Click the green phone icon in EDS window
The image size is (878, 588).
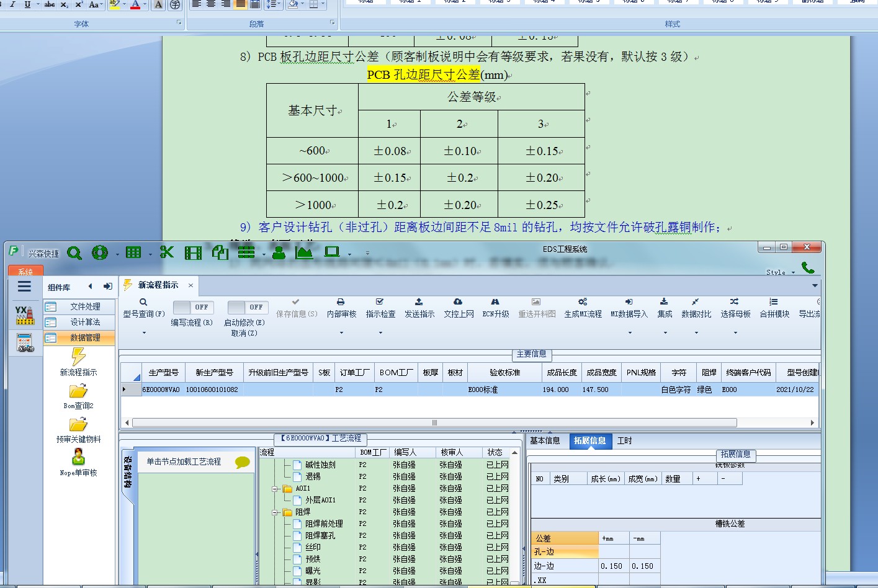pyautogui.click(x=808, y=267)
